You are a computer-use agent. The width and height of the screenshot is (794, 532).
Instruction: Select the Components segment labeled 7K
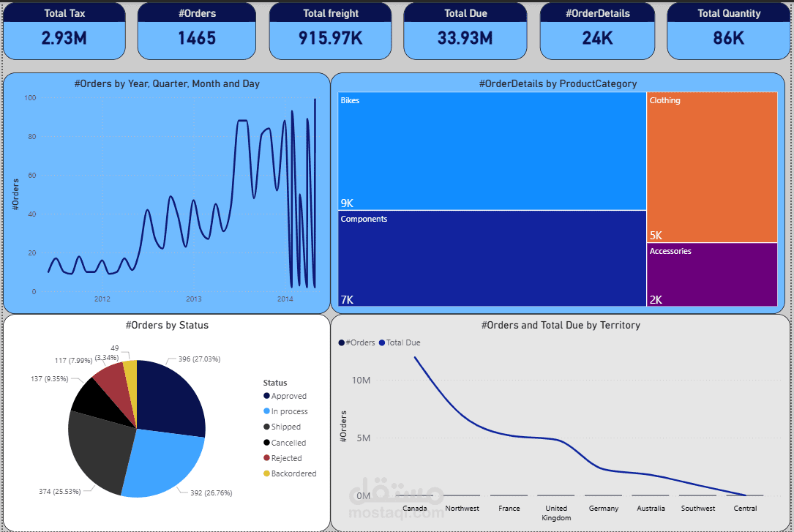click(x=490, y=256)
